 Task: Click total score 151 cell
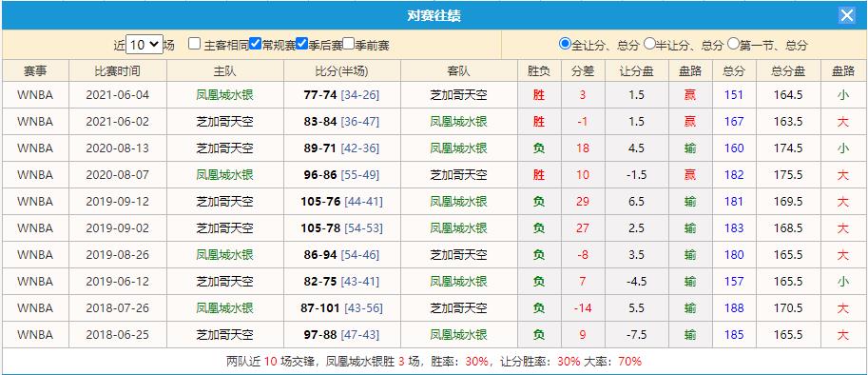click(x=734, y=95)
